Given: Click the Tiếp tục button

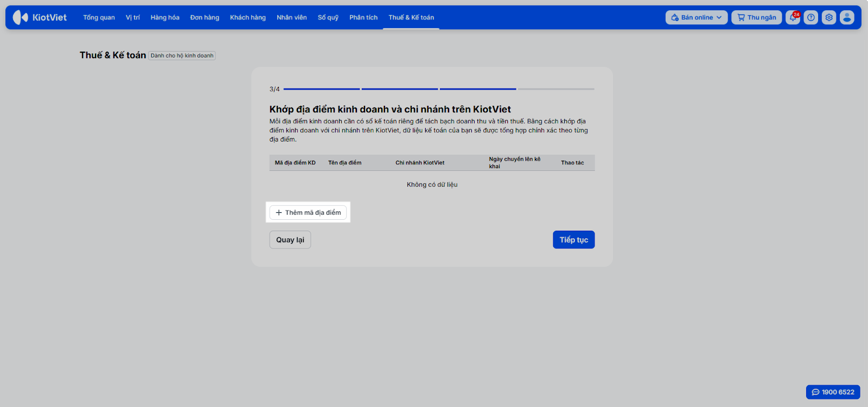Looking at the screenshot, I should pyautogui.click(x=574, y=240).
